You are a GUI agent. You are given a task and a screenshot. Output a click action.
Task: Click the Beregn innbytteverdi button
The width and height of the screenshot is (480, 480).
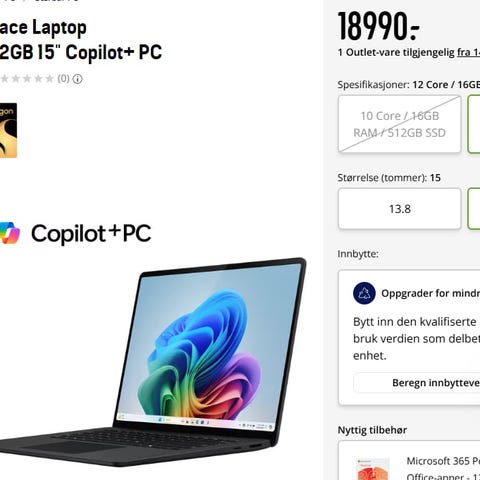coord(417,383)
